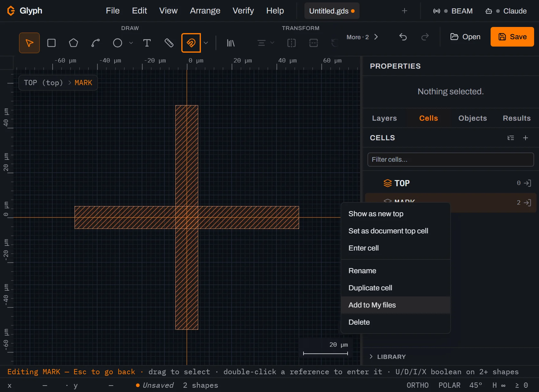Focus the Filter cells search field

point(450,160)
